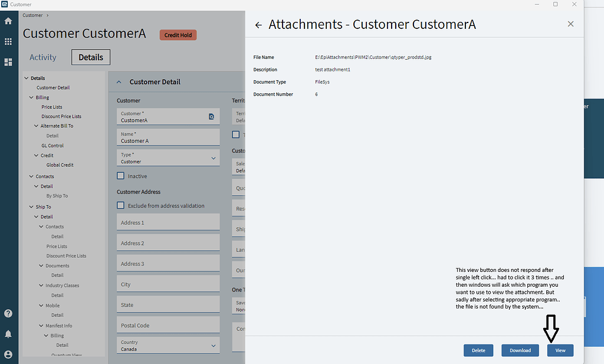Switch to the Activity tab
The image size is (604, 364).
(42, 57)
